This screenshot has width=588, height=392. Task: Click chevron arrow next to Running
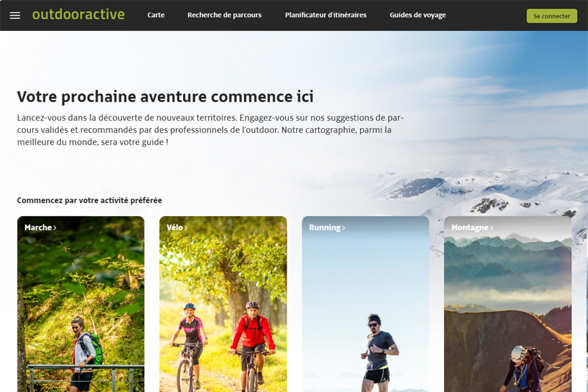tap(343, 228)
